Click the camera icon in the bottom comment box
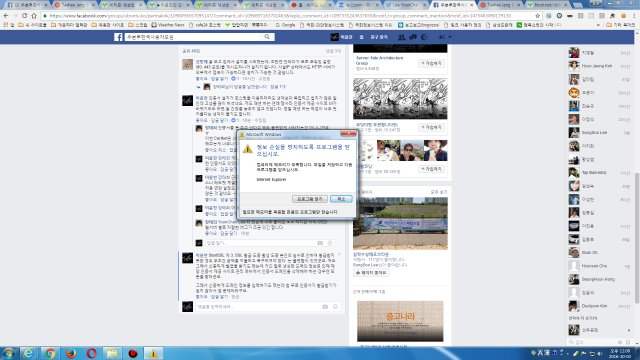 click(x=325, y=307)
